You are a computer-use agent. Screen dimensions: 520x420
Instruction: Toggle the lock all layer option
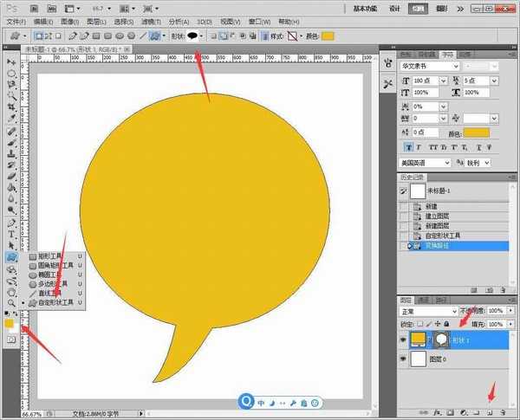pyautogui.click(x=446, y=322)
